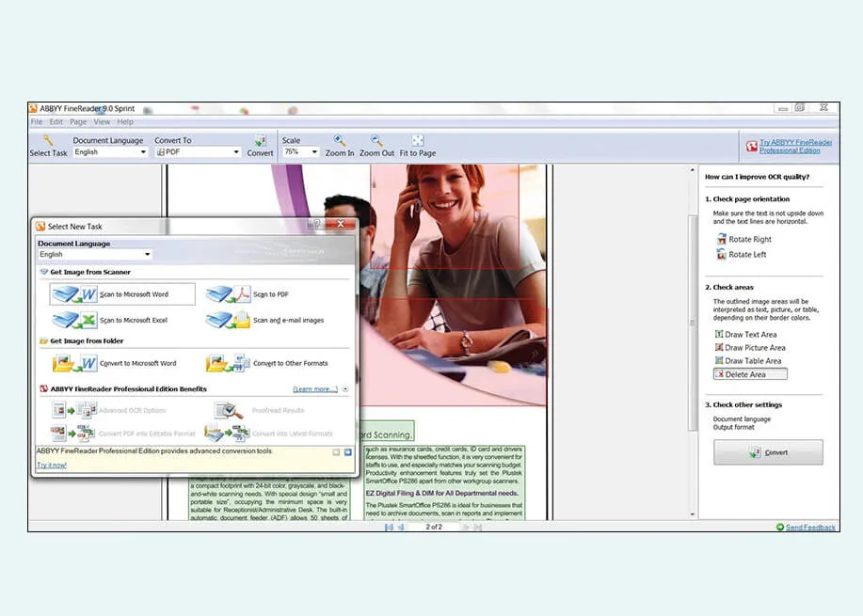Click grayed Convert PDF into Editable Format
Screen dimensions: 863x616
tap(122, 434)
